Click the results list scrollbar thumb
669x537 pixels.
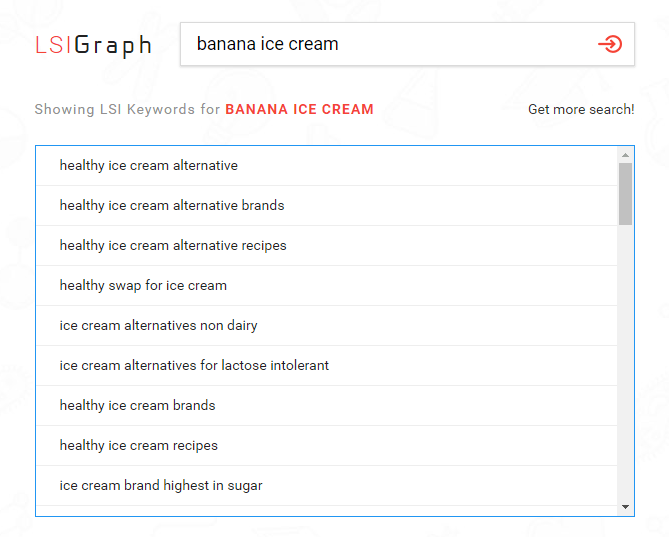point(626,193)
